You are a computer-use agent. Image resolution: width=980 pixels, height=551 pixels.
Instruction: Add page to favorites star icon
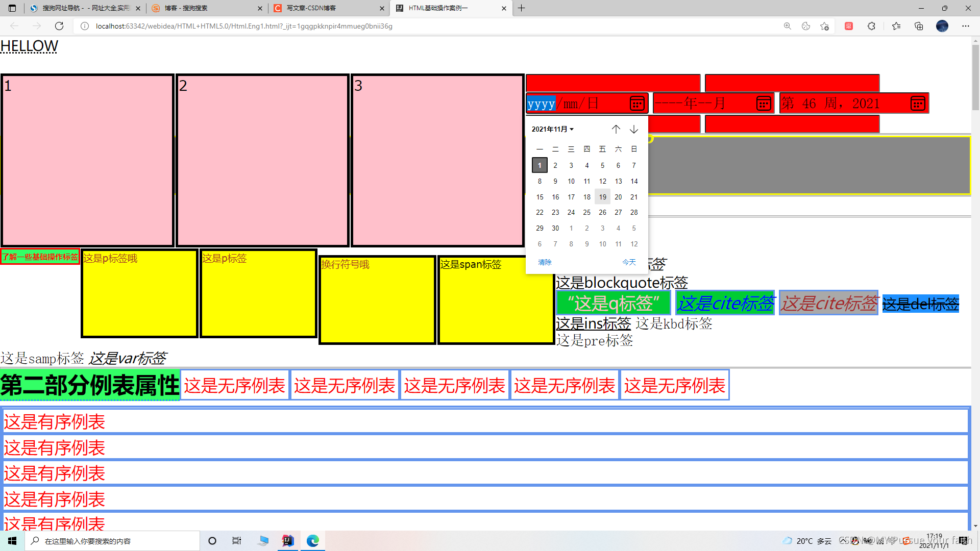(824, 26)
